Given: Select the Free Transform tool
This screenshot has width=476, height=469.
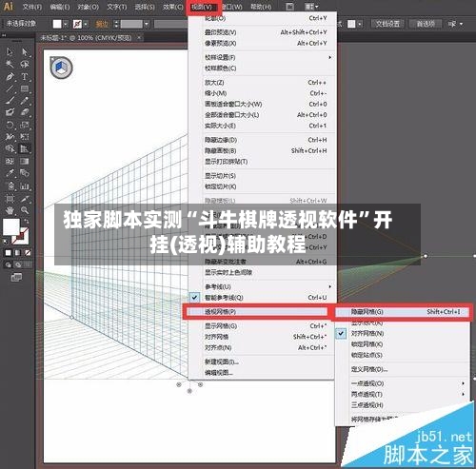Looking at the screenshot, I should pyautogui.click(x=25, y=137).
